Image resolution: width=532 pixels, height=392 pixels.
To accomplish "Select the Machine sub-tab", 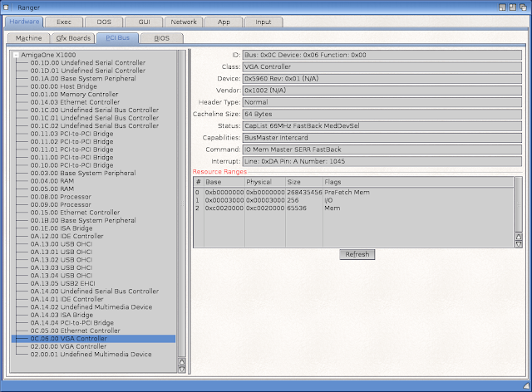I will [x=27, y=38].
